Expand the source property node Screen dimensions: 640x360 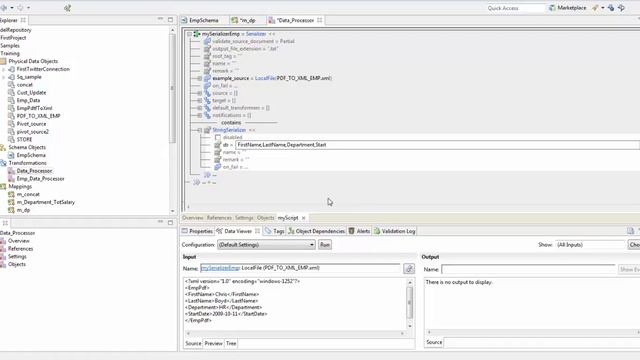click(200, 93)
